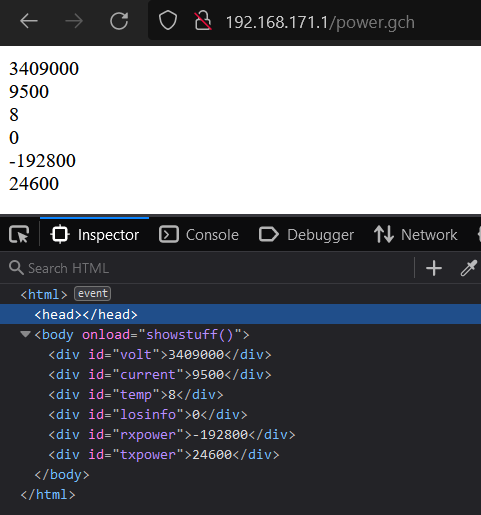Screen dimensions: 481x515
Task: Open the Console tab
Action: coord(199,235)
